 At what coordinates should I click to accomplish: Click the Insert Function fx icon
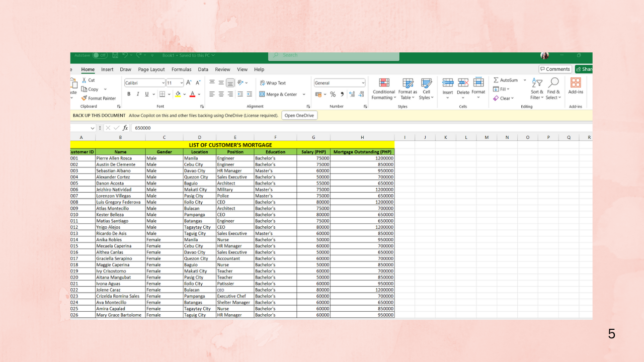coord(125,128)
